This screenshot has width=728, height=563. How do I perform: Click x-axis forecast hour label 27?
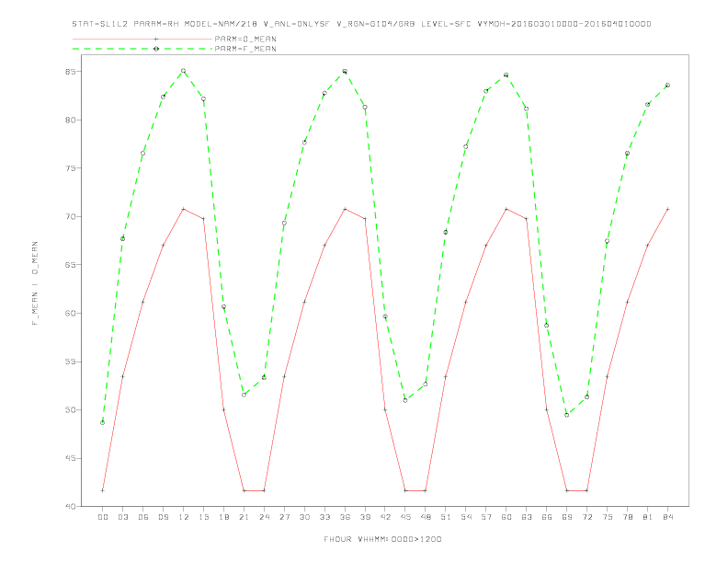(284, 517)
